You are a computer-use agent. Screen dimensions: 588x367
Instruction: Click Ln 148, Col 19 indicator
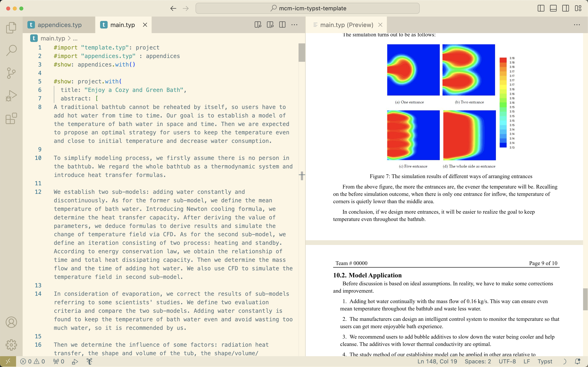[437, 361]
